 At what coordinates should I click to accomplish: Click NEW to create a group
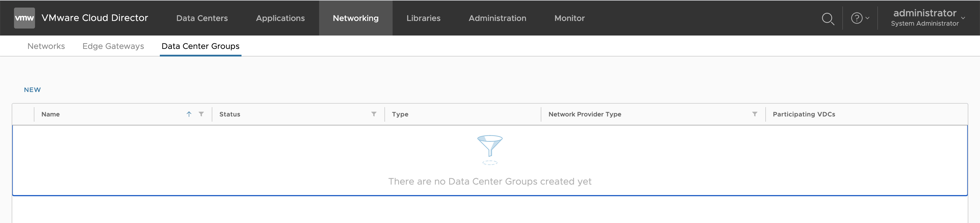[32, 90]
